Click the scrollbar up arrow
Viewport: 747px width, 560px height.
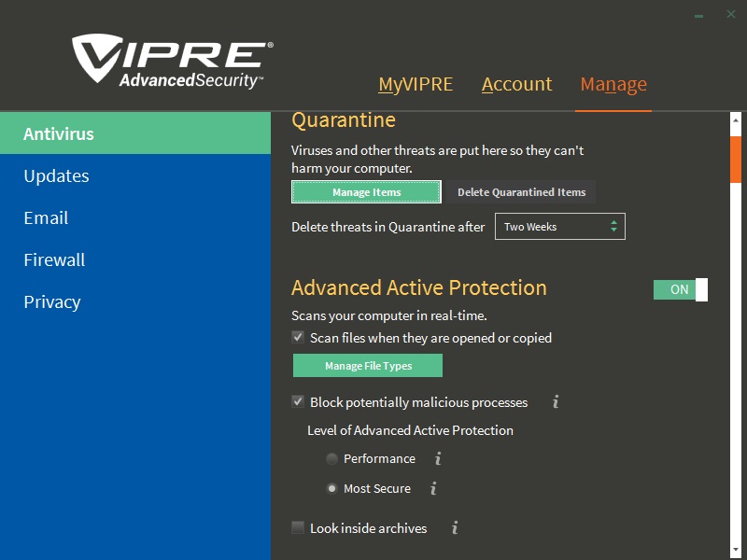736,120
